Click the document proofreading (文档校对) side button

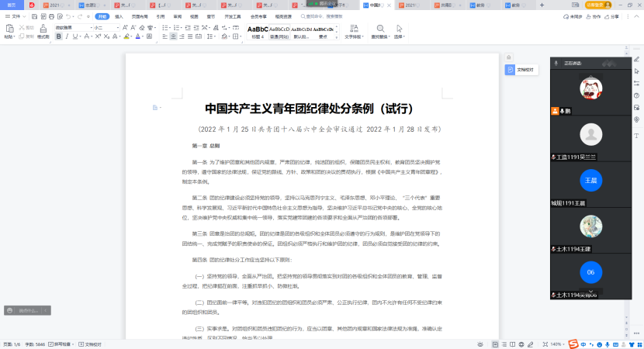[x=521, y=70]
